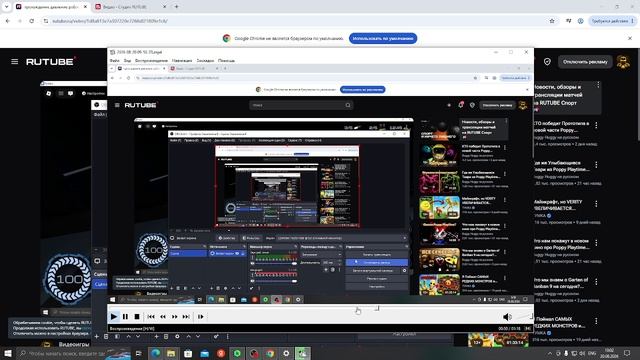This screenshot has width=640, height=360.
Task: Click the shield icon in the RUTUBE header
Action: click(x=547, y=62)
